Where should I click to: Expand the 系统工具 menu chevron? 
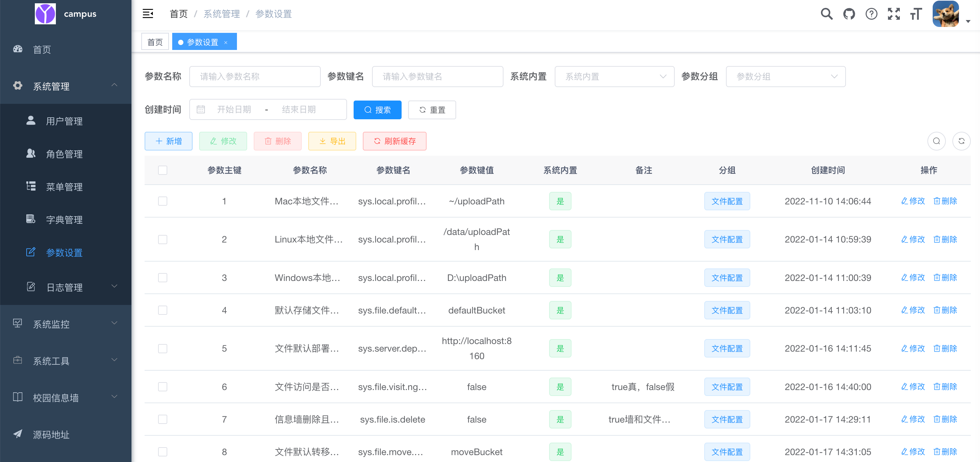114,360
